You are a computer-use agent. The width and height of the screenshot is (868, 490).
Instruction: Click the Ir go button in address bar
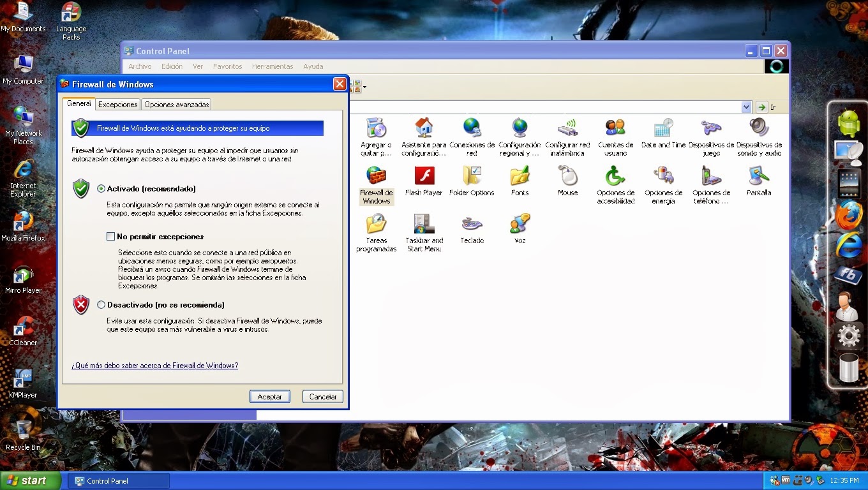point(767,107)
